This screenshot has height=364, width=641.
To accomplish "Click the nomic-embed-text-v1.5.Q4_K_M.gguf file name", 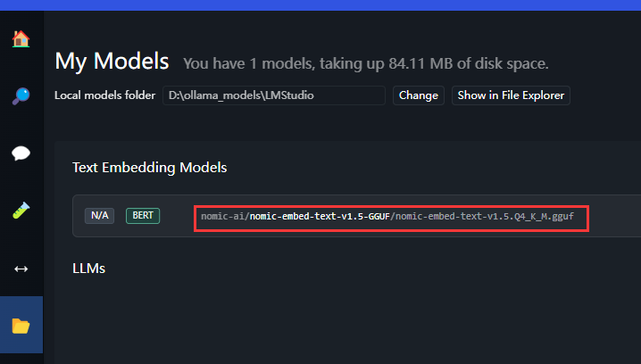I will (485, 216).
